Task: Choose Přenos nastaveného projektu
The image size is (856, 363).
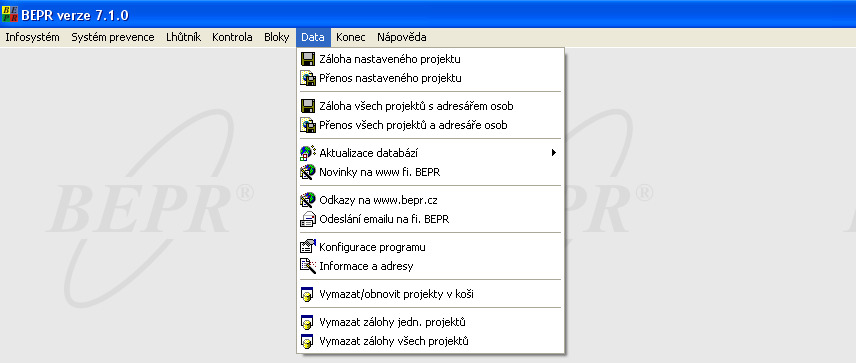Action: point(430,79)
